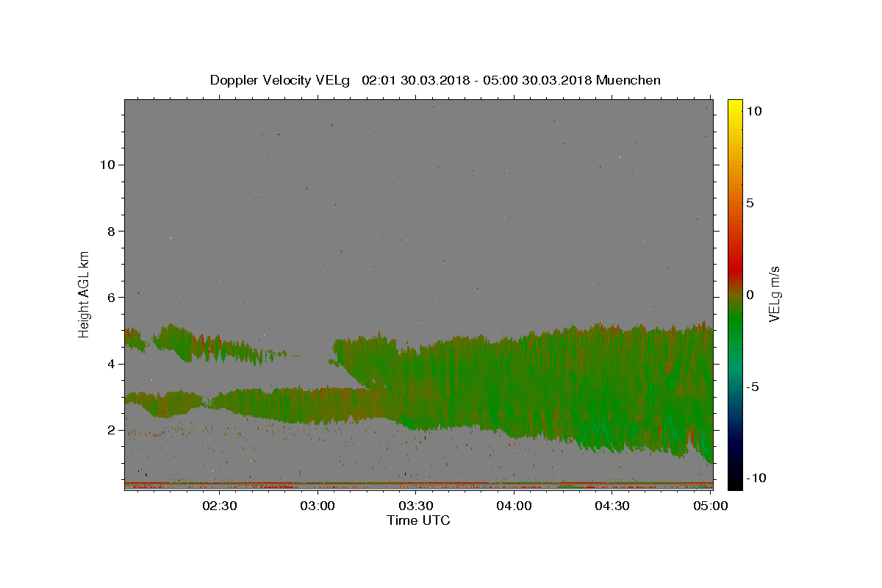Click the 03:30 time tick label

click(416, 506)
